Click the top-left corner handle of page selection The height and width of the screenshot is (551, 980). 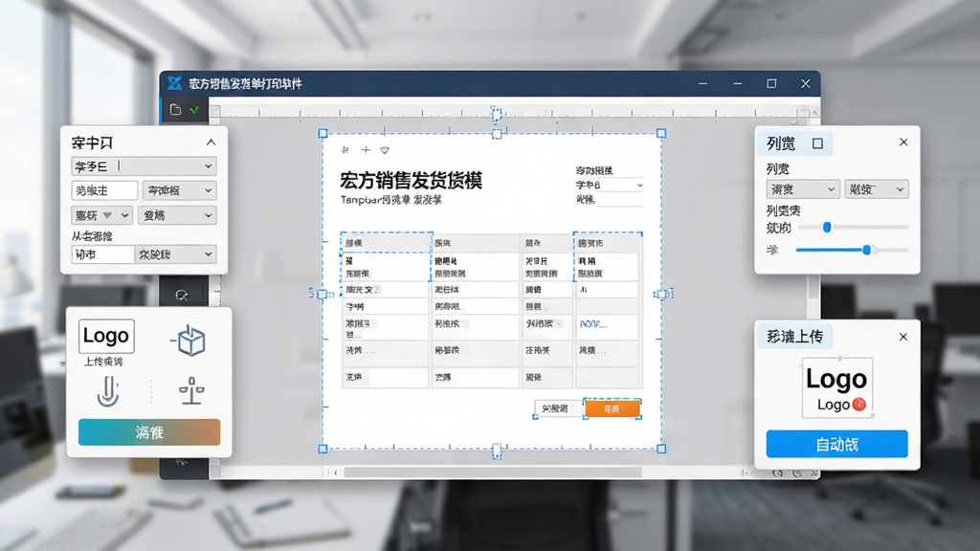pyautogui.click(x=323, y=133)
